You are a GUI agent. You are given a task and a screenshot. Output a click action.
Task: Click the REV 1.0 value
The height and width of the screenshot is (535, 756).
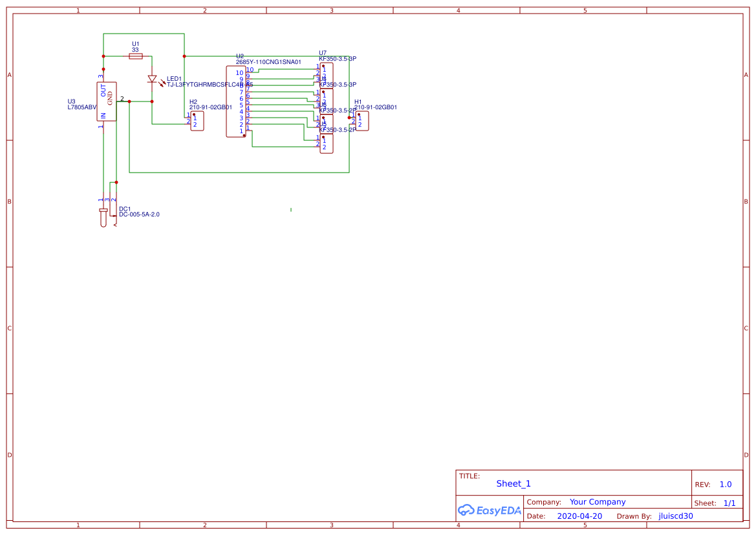[x=724, y=484]
